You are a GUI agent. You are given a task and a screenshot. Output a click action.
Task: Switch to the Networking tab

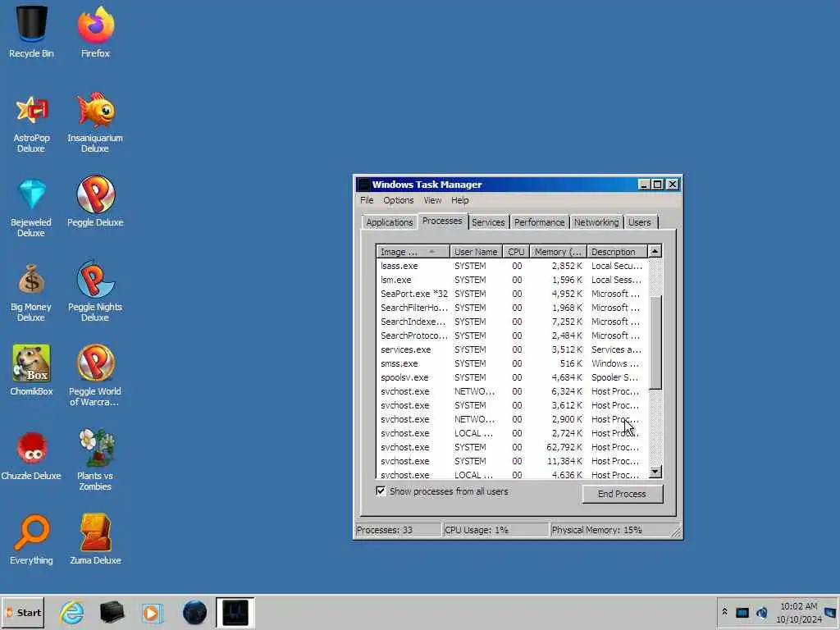click(x=596, y=222)
